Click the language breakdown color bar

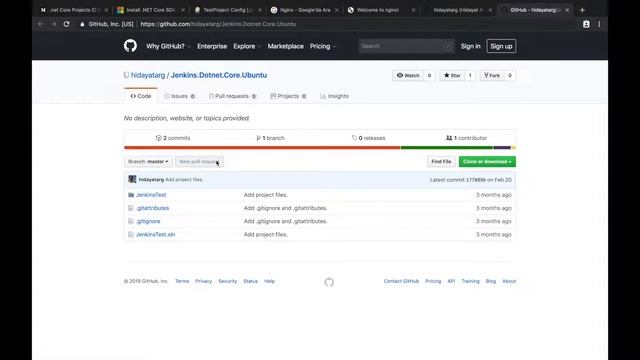(x=320, y=148)
